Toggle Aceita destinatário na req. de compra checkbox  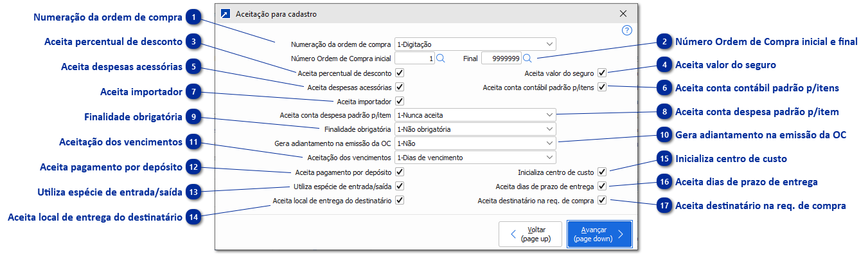602,200
